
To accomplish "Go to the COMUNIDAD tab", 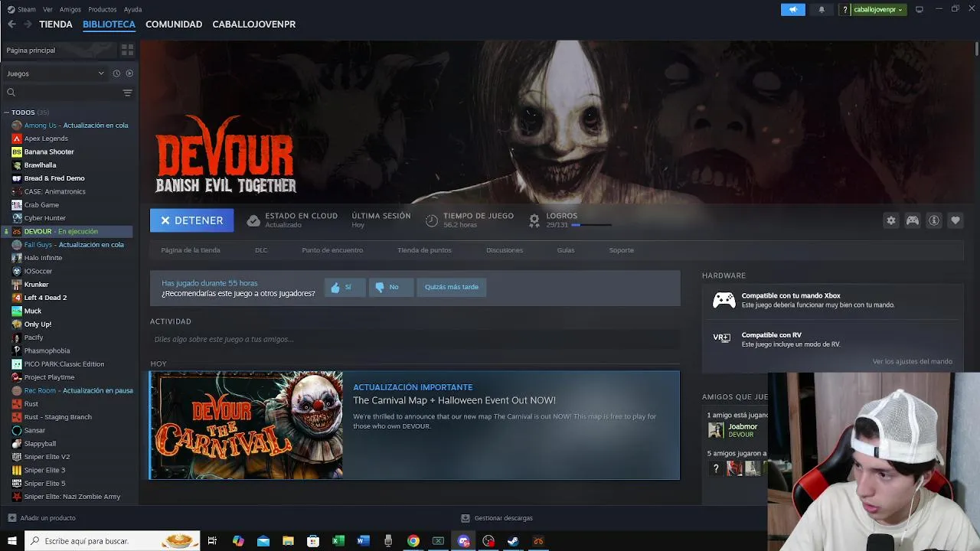I will click(x=174, y=24).
